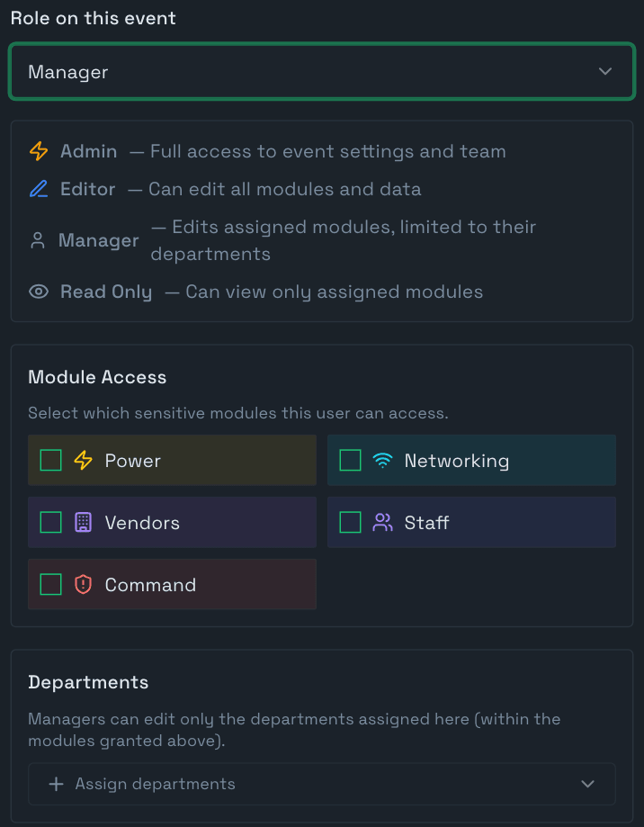
Task: Click the Manager label in the role descriptions
Action: click(99, 240)
